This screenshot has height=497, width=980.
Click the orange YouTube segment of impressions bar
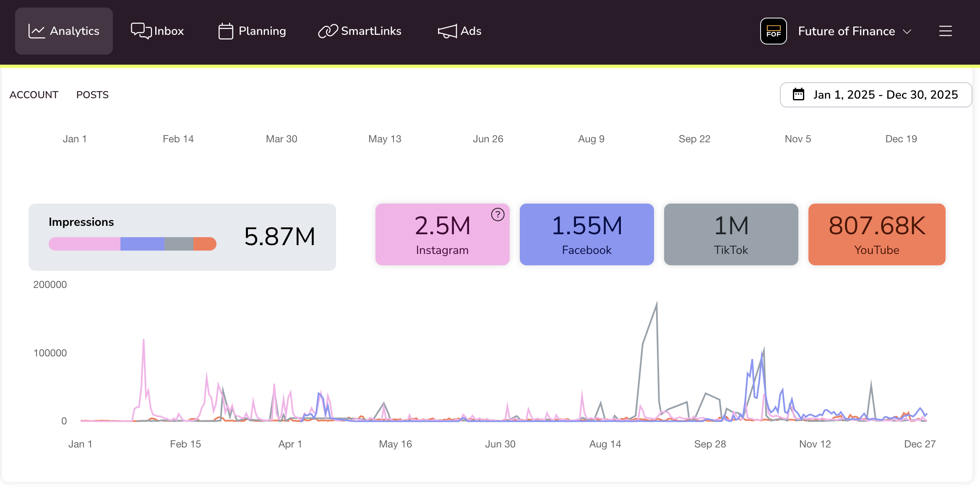pos(205,244)
